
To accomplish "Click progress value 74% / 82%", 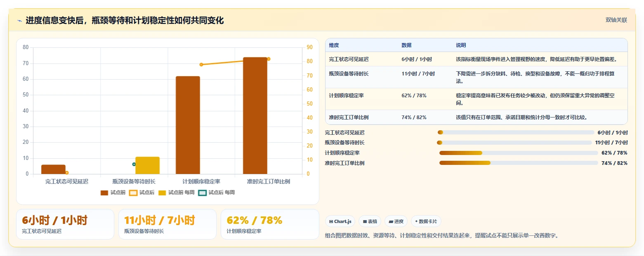I will pos(614,163).
